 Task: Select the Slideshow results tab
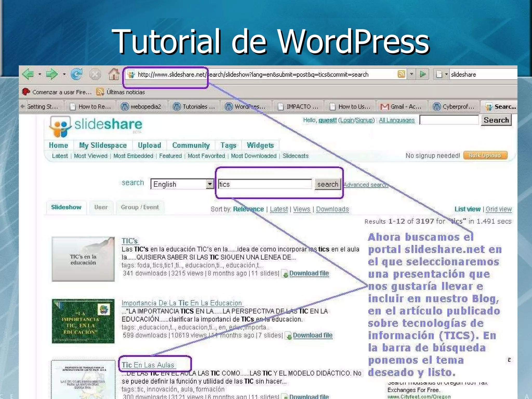[66, 207]
